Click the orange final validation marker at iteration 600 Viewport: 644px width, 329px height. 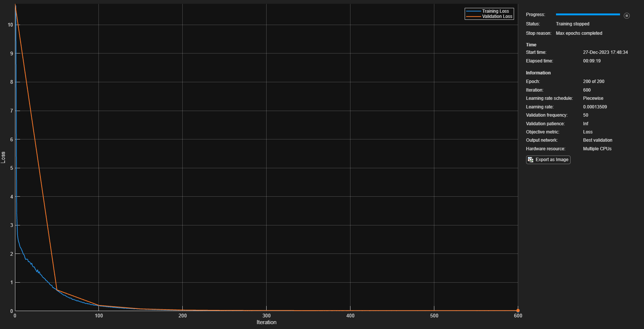(518, 311)
